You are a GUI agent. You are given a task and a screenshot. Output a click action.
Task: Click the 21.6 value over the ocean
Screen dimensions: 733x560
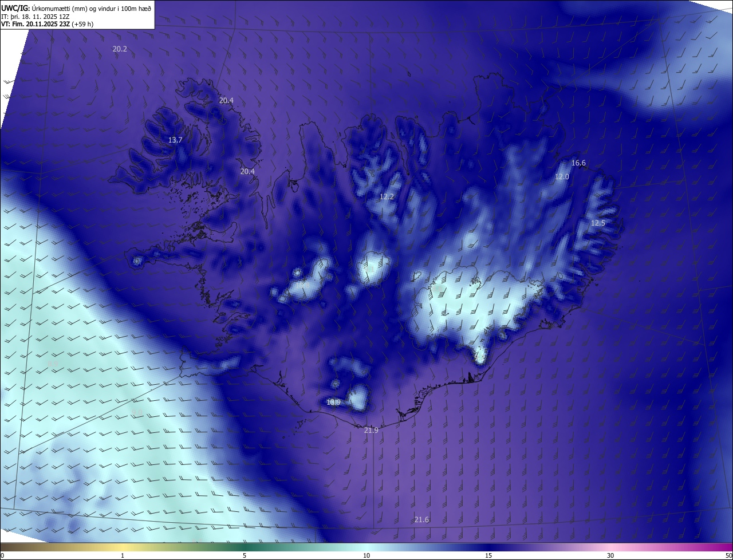coord(421,520)
